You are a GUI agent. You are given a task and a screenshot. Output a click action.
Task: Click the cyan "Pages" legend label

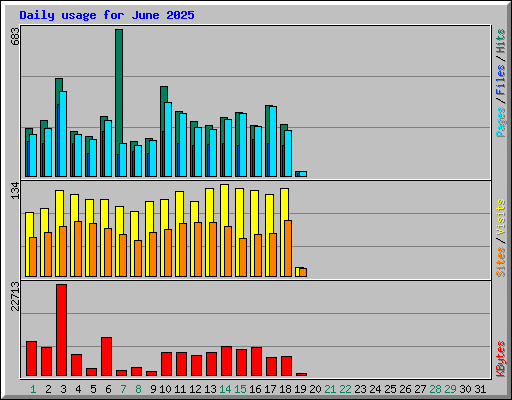501,122
